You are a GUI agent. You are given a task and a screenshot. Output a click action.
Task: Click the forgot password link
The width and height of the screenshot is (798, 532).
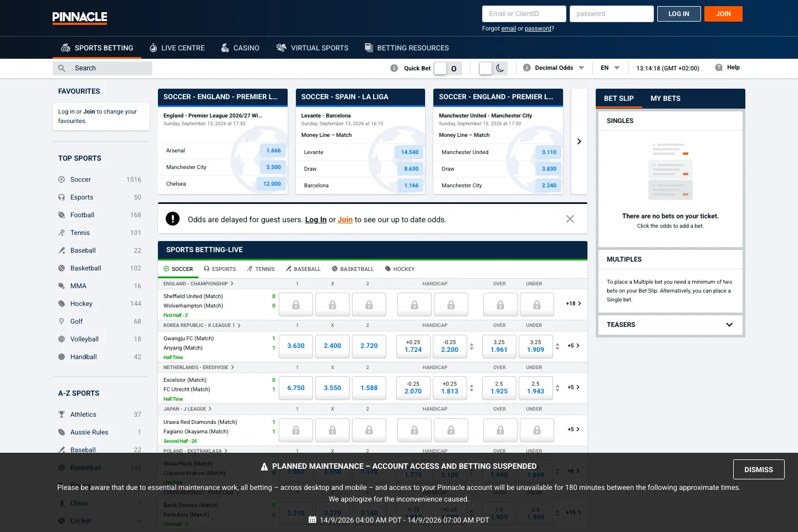538,29
